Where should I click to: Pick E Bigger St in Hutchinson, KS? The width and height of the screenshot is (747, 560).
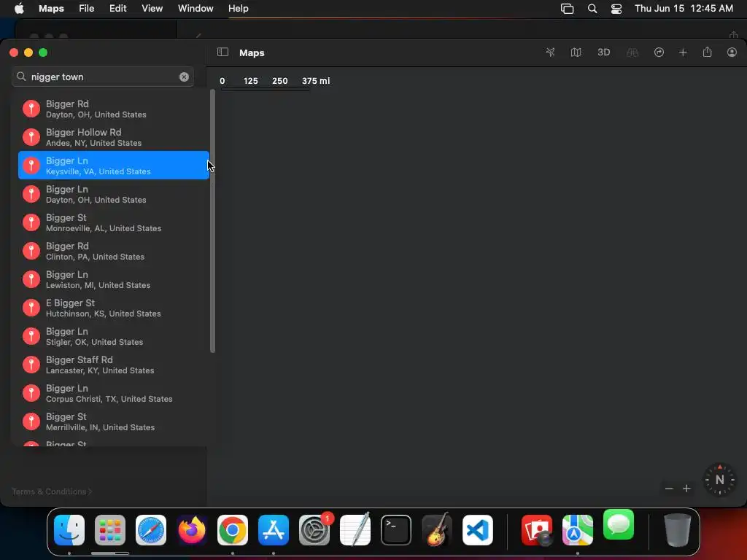point(113,308)
